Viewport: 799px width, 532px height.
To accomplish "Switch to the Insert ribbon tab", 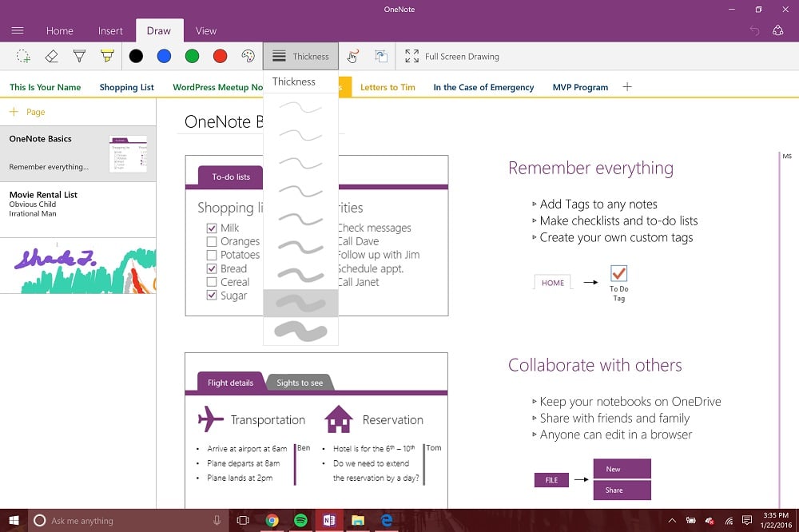I will click(110, 31).
